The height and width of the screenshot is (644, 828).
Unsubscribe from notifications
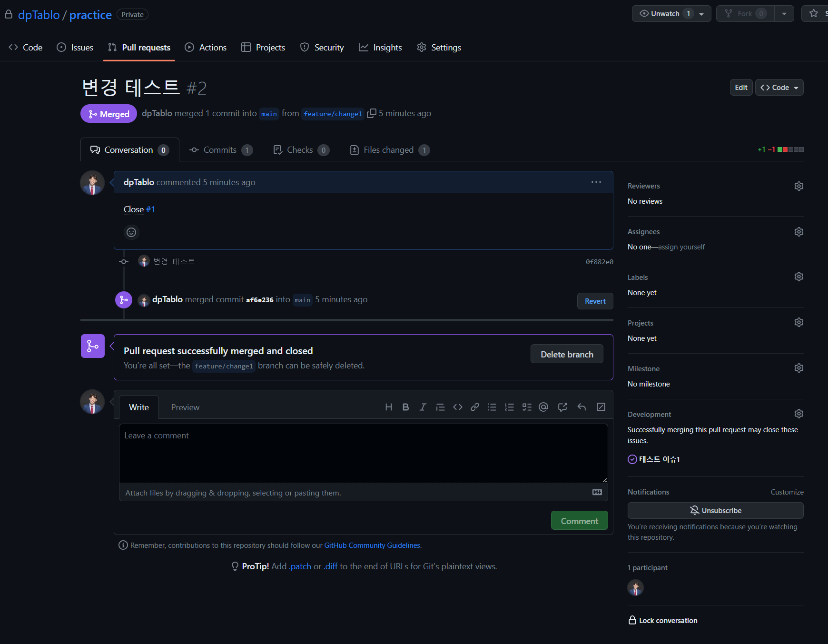[715, 510]
